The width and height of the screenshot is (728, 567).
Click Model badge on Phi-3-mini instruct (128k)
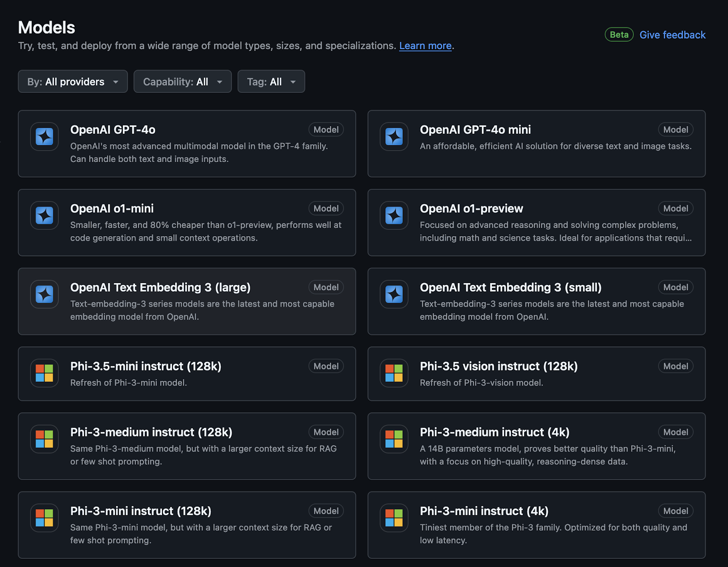326,511
